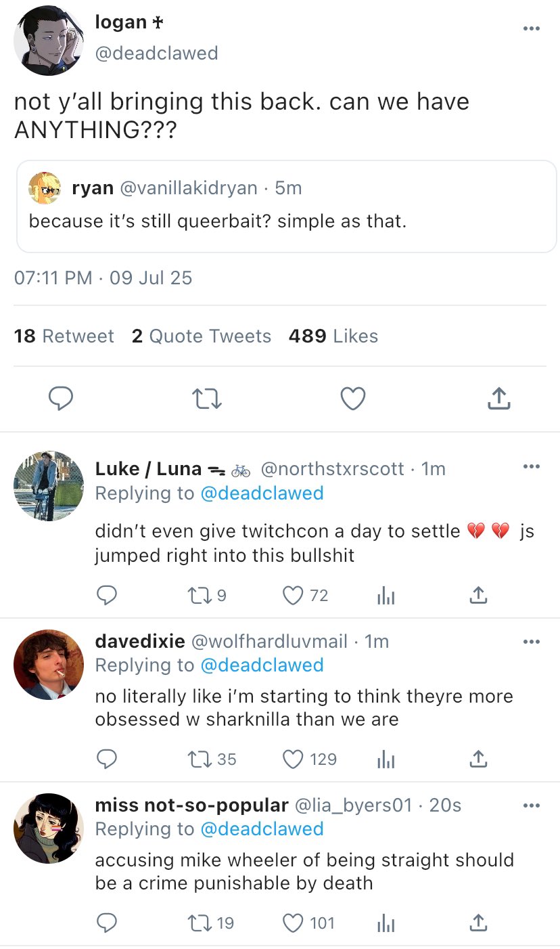View the 18 Retweets list

click(x=64, y=336)
